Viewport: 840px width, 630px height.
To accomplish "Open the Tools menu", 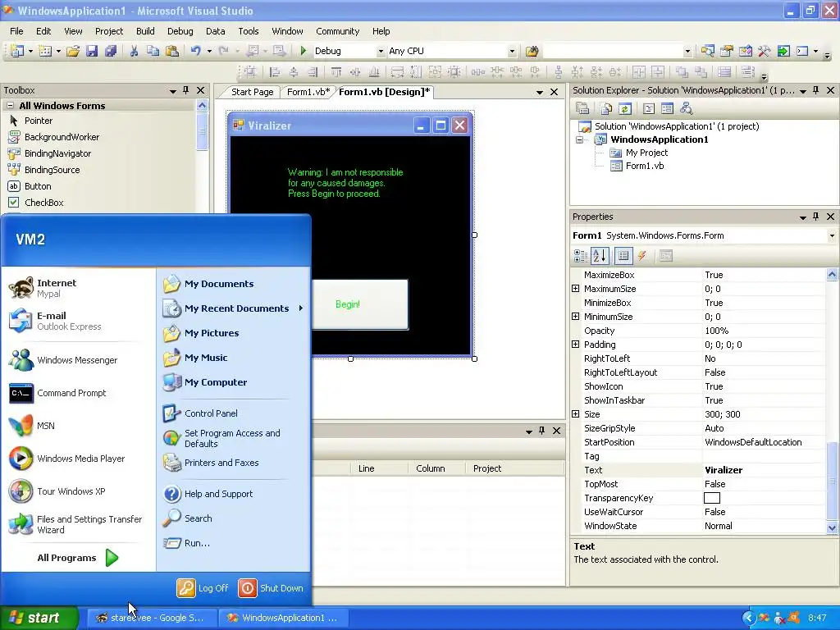I will coord(248,31).
